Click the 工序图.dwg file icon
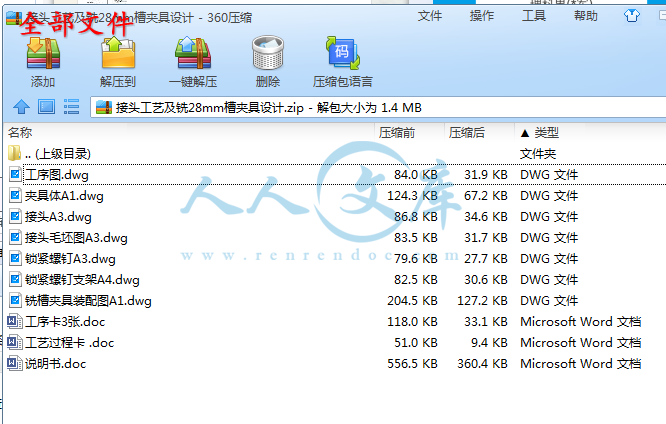666x424 pixels. 15,174
